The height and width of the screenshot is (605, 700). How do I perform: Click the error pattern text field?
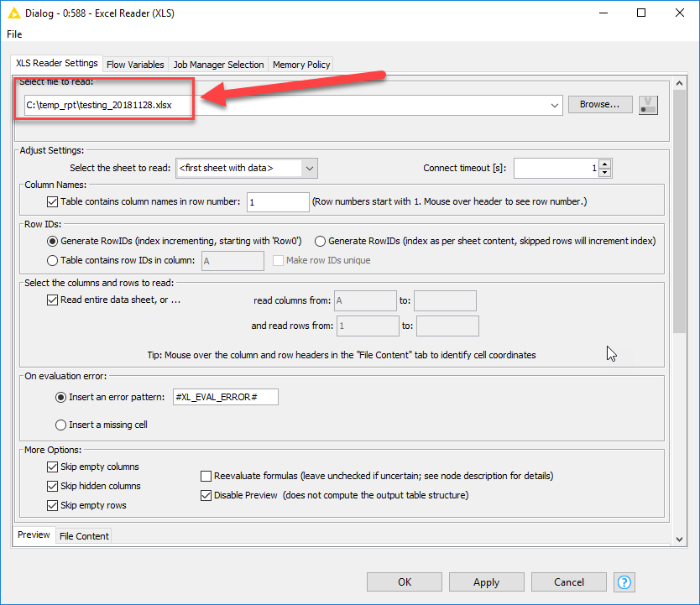[224, 397]
